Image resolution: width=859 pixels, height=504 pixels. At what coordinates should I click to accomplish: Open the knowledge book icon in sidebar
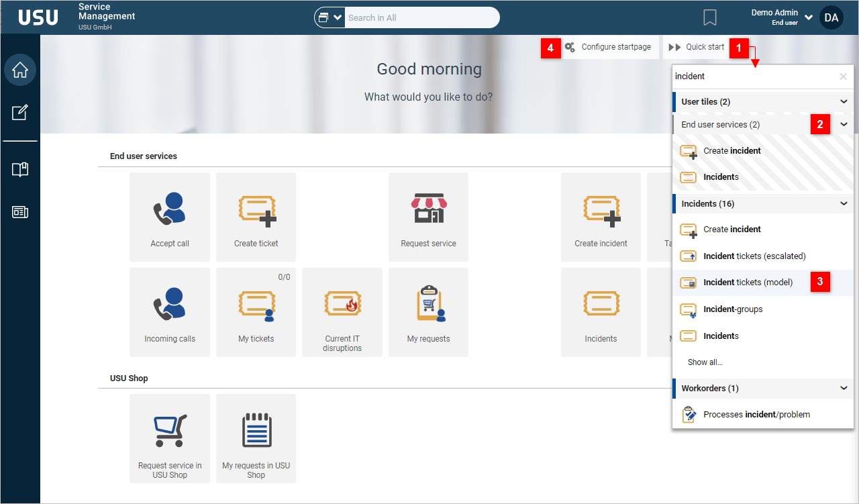[20, 170]
